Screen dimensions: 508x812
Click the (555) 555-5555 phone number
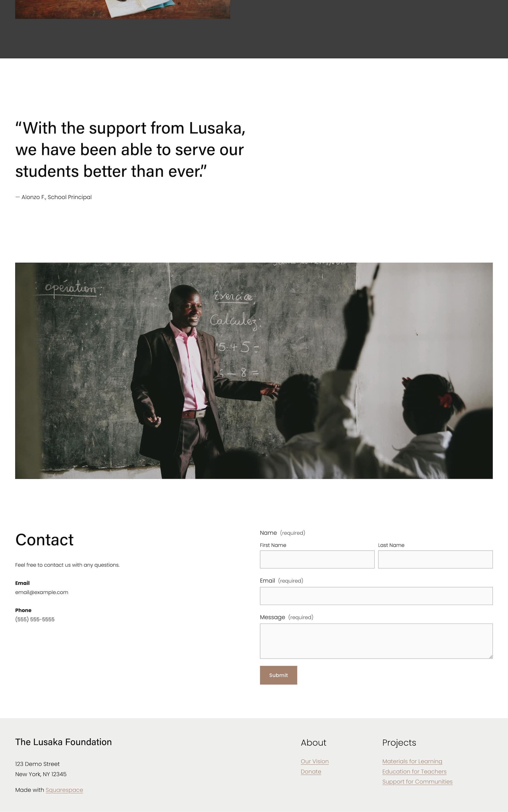click(x=35, y=619)
